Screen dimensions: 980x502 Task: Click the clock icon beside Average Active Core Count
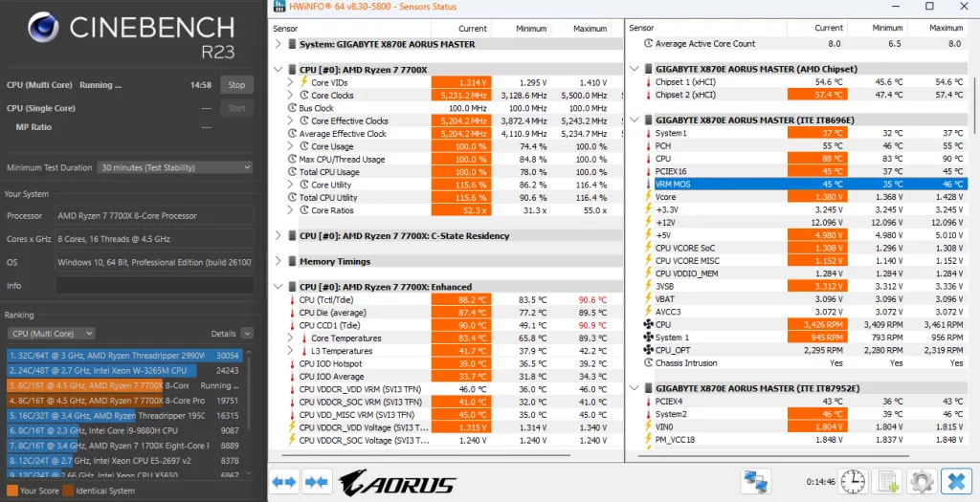648,44
